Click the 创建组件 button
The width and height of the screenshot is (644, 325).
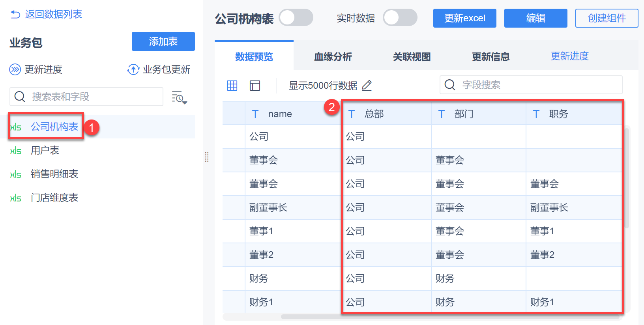coord(607,18)
